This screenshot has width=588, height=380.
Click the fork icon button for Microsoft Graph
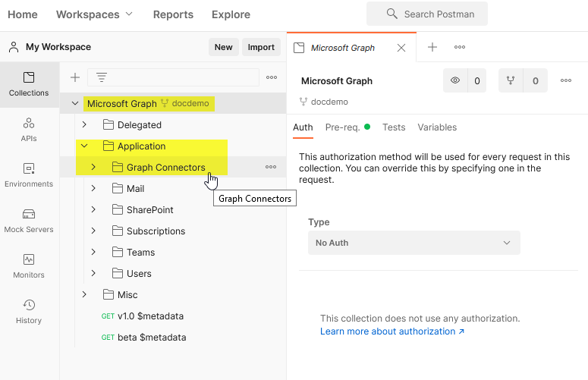point(511,80)
